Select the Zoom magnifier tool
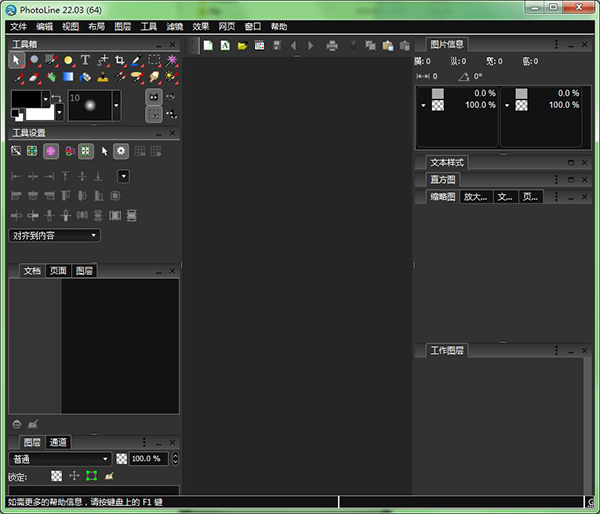 [x=34, y=60]
